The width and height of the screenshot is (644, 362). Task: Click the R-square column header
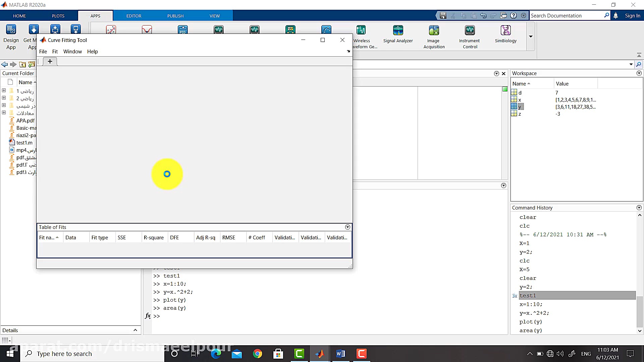click(x=154, y=237)
